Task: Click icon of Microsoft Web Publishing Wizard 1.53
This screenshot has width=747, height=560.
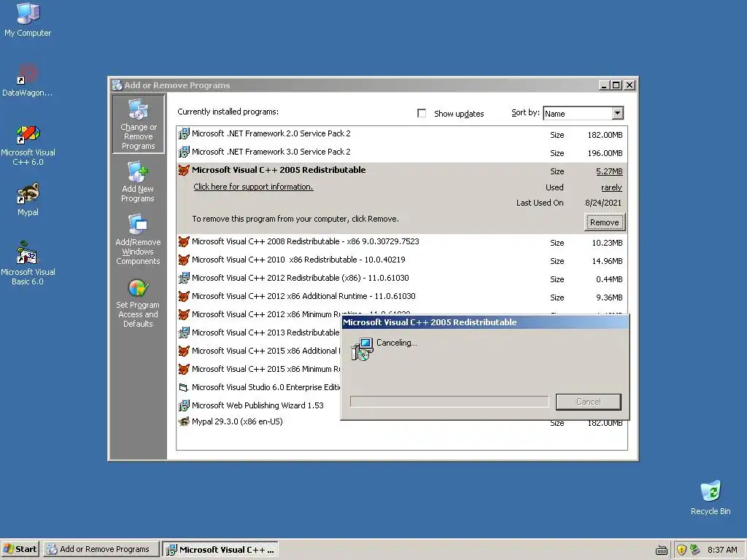Action: (x=184, y=405)
